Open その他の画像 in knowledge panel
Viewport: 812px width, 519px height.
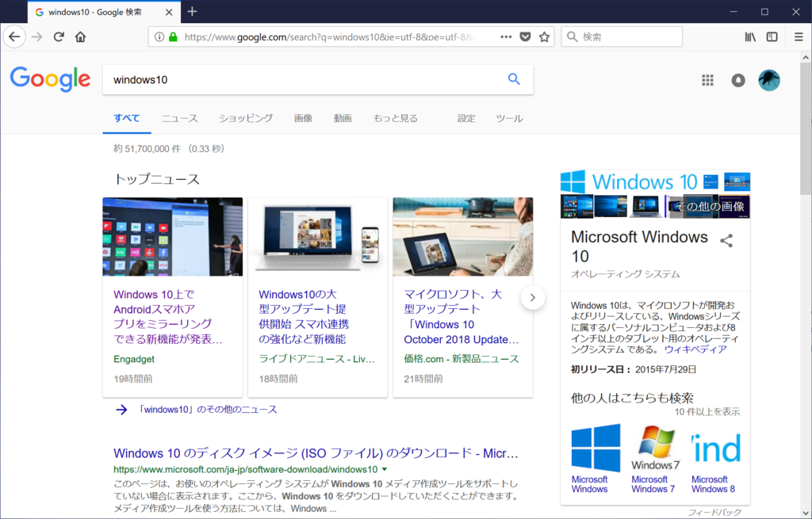pos(710,207)
